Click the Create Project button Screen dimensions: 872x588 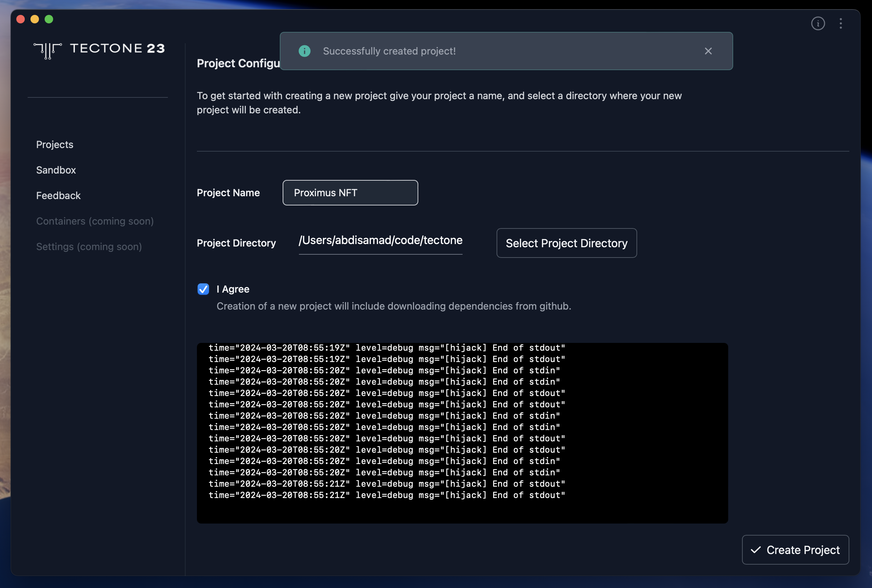coord(795,549)
